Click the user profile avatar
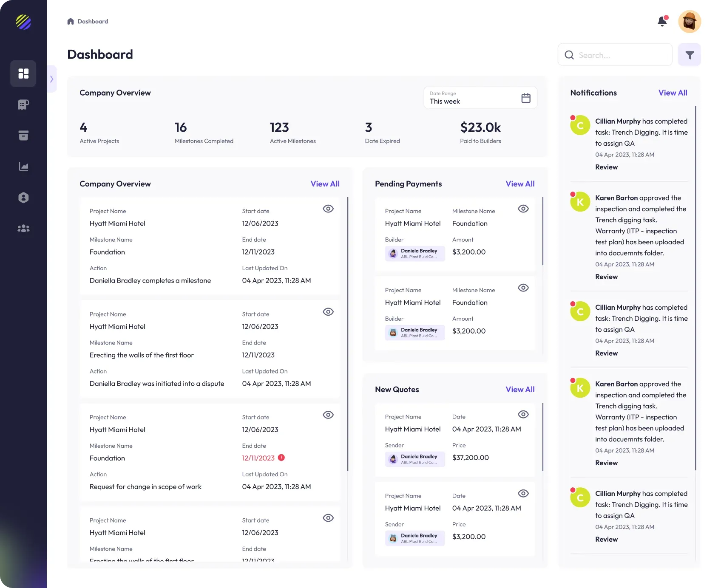Image resolution: width=721 pixels, height=588 pixels. click(x=689, y=22)
